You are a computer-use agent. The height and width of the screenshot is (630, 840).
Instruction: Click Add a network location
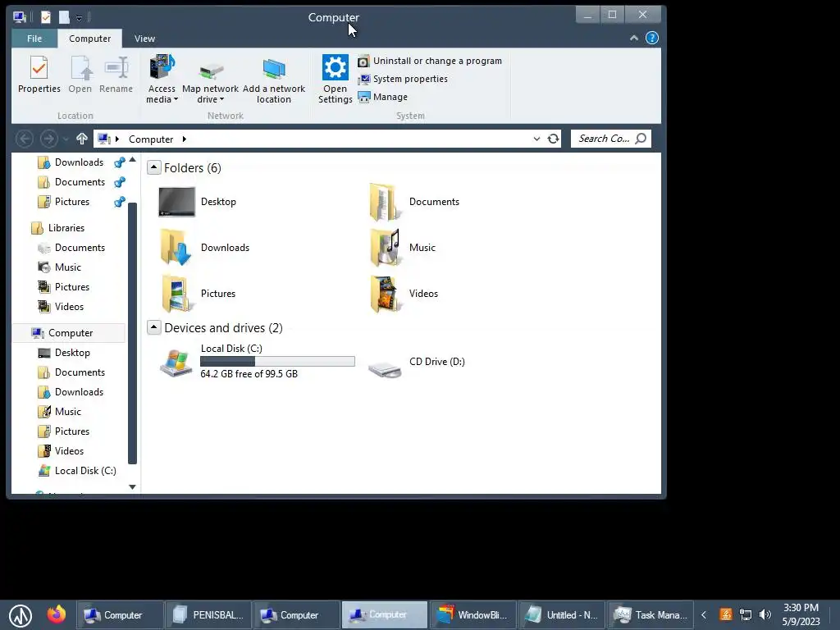click(274, 79)
